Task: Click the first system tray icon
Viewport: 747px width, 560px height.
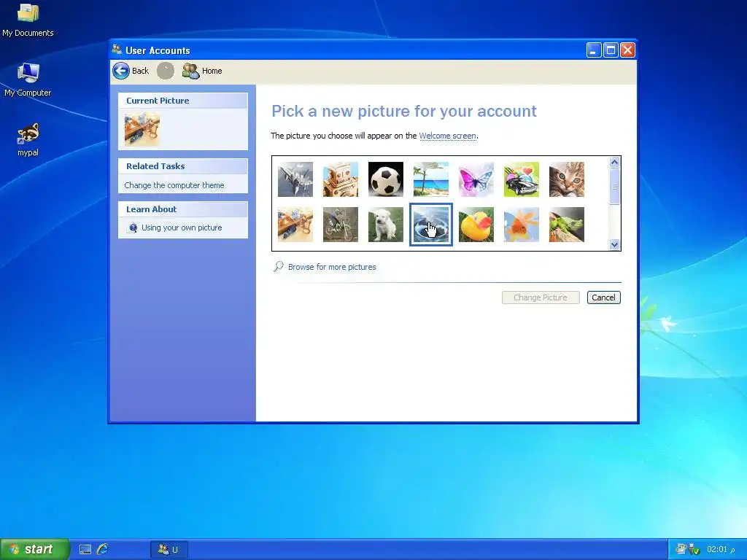Action: pyautogui.click(x=681, y=550)
